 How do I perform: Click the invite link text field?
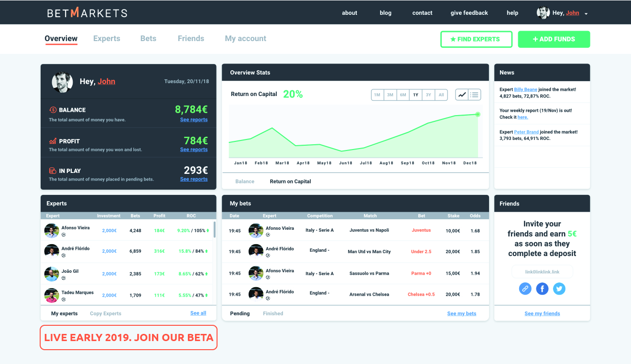[542, 272]
